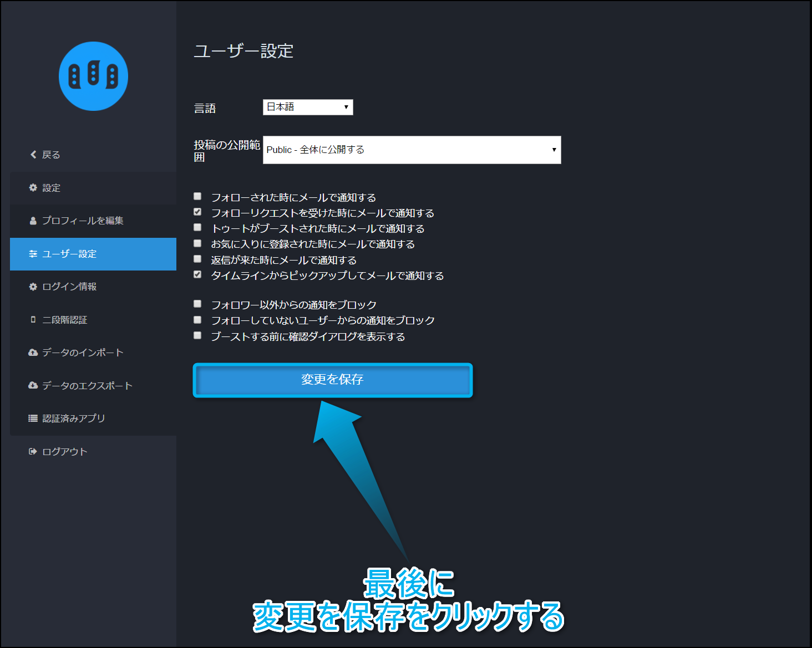This screenshot has width=812, height=648.
Task: Click the phone icon for 二段階認証
Action: pyautogui.click(x=33, y=320)
